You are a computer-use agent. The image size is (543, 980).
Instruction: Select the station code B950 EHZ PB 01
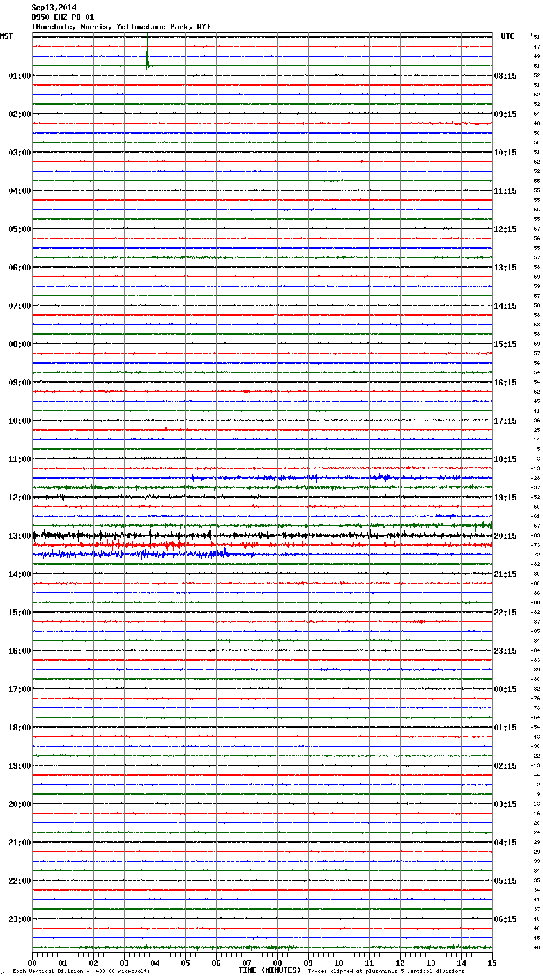[x=63, y=17]
